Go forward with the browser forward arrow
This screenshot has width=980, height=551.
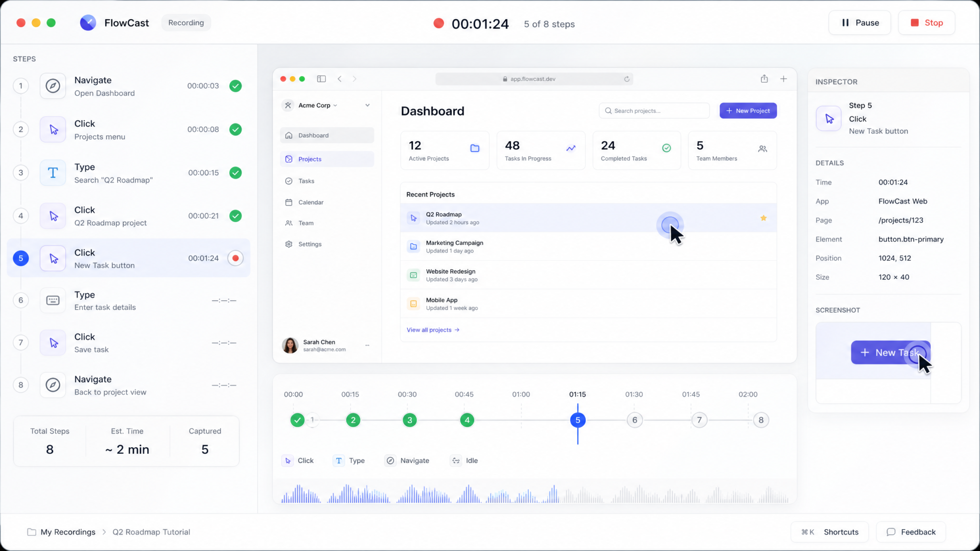pyautogui.click(x=355, y=79)
